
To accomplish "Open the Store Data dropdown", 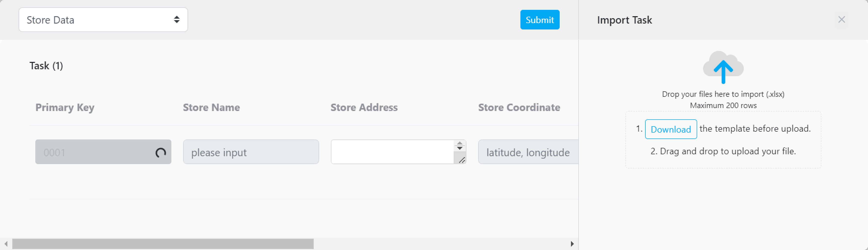I will (x=103, y=20).
